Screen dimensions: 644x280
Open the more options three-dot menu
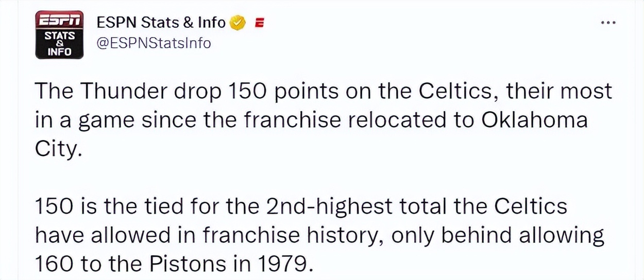click(608, 23)
